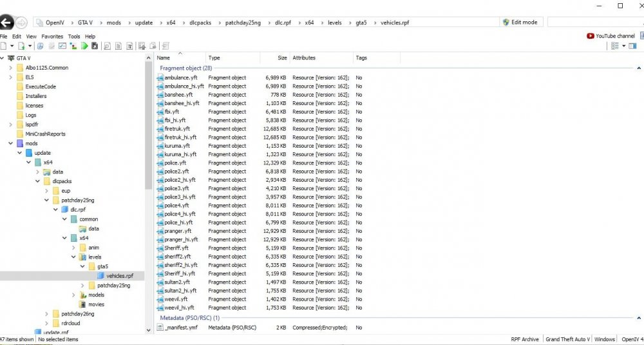Viewport: 644px width, 345px height.
Task: Click the dlc.rpf archive icon in tree
Action: click(64, 210)
